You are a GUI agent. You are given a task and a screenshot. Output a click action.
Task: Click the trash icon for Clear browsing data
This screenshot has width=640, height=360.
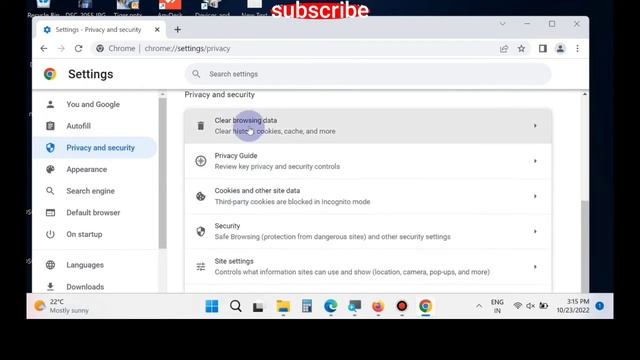[200, 126]
